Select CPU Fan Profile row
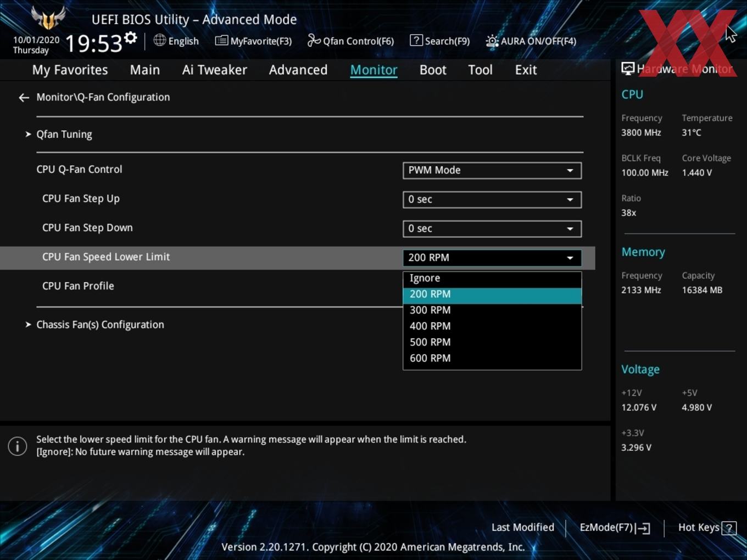Image resolution: width=747 pixels, height=560 pixels. (x=78, y=286)
